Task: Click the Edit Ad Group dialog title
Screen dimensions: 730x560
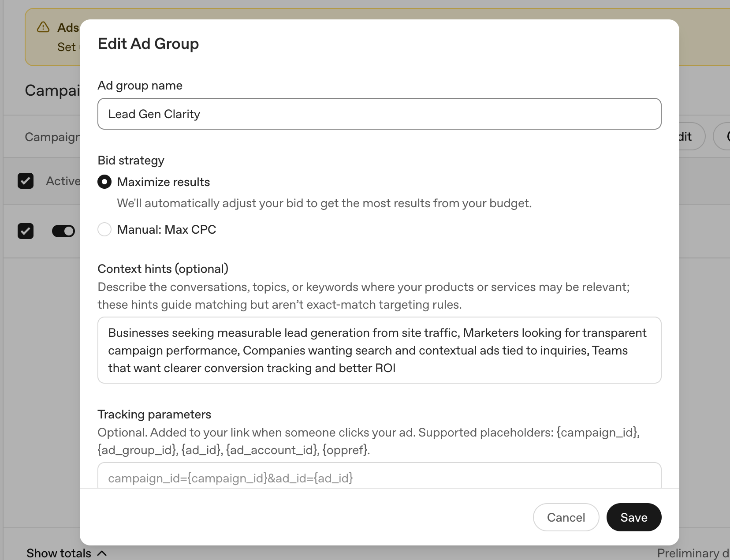Action: (x=148, y=44)
